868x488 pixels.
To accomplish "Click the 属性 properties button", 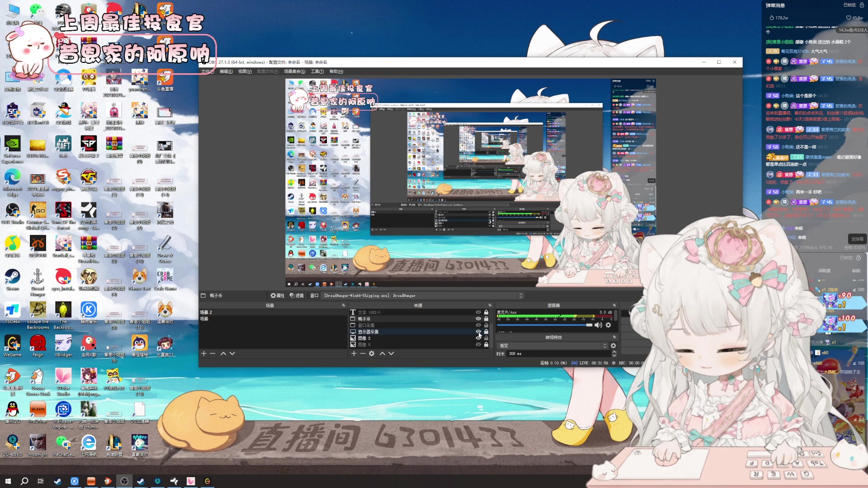I will pos(278,296).
